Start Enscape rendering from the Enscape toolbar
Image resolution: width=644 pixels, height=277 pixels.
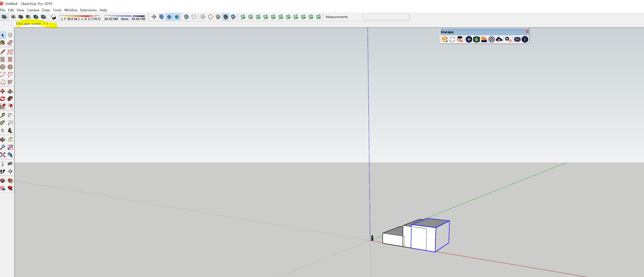pos(445,40)
